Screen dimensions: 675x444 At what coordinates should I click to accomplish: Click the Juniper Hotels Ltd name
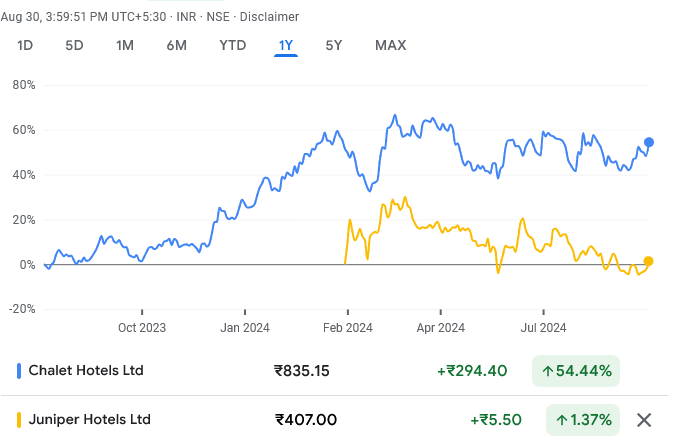(x=90, y=420)
